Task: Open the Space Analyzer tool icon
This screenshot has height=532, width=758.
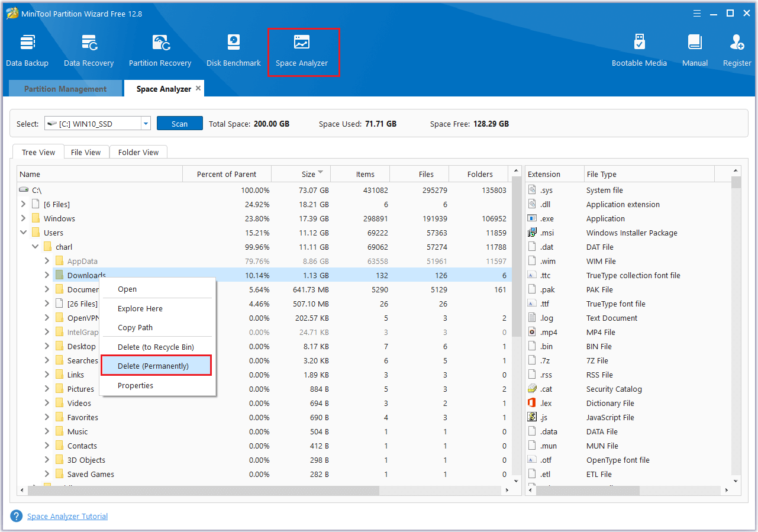Action: pos(302,43)
